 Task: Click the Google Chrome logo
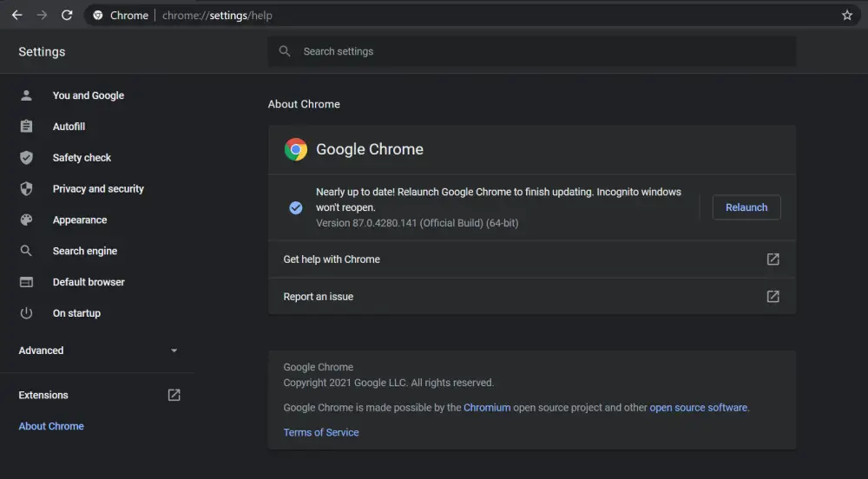[296, 149]
